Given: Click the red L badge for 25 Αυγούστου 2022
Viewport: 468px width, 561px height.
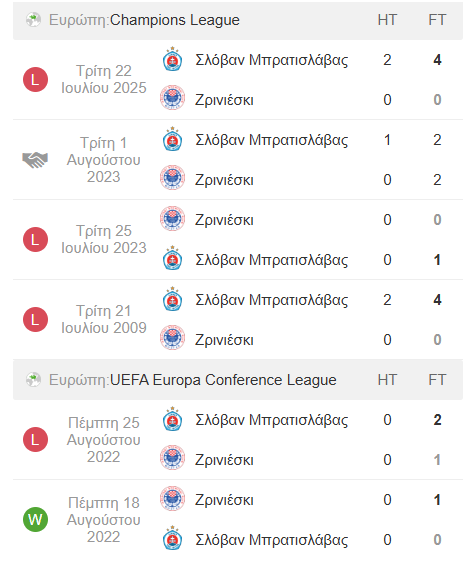Looking at the screenshot, I should coord(35,439).
